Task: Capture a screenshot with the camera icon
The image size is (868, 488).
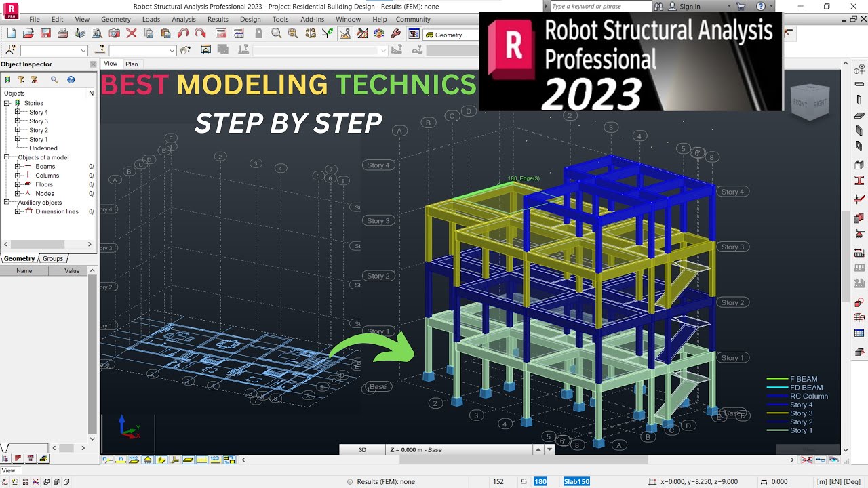Action: click(x=114, y=33)
